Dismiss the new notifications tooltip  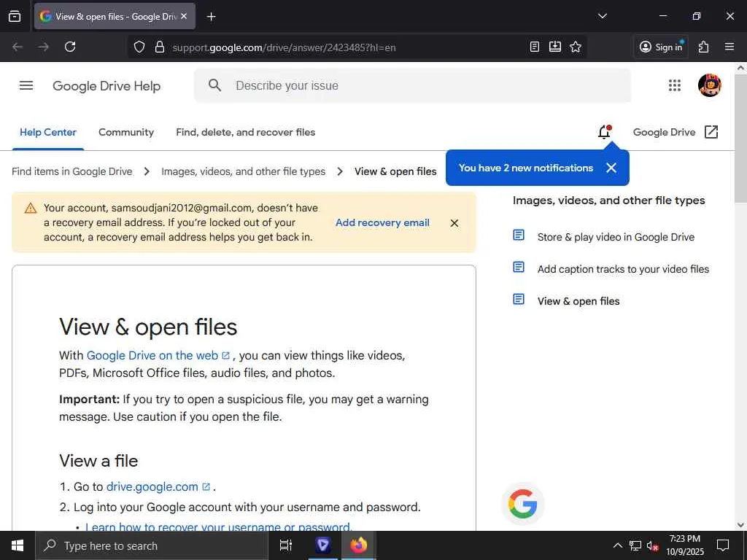(x=611, y=168)
